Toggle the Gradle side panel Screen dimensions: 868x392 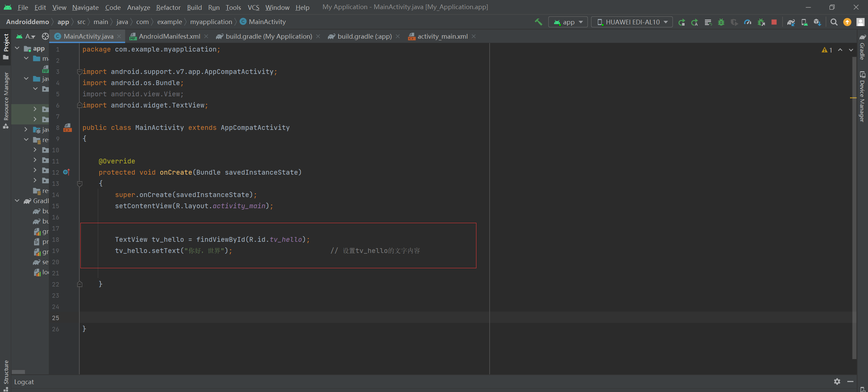(x=862, y=47)
